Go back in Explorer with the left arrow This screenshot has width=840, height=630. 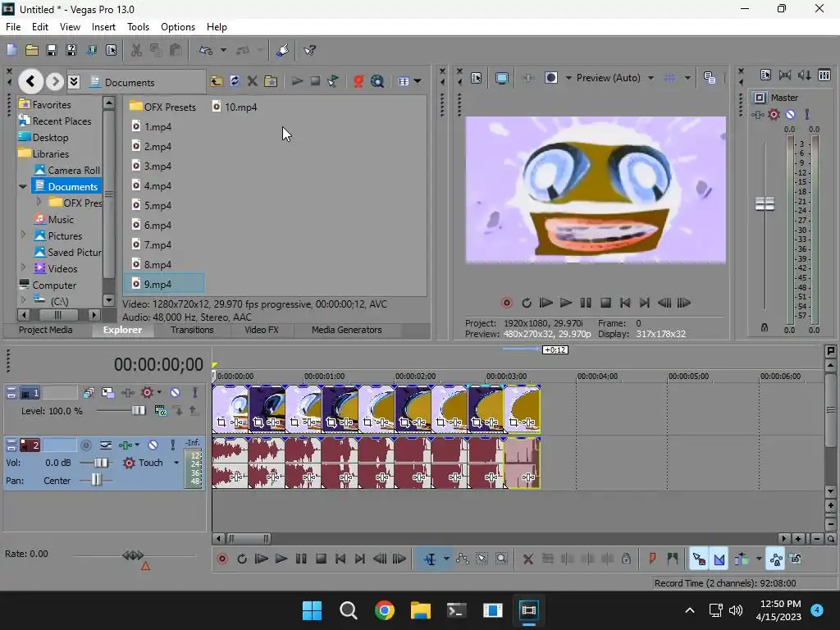tap(30, 81)
